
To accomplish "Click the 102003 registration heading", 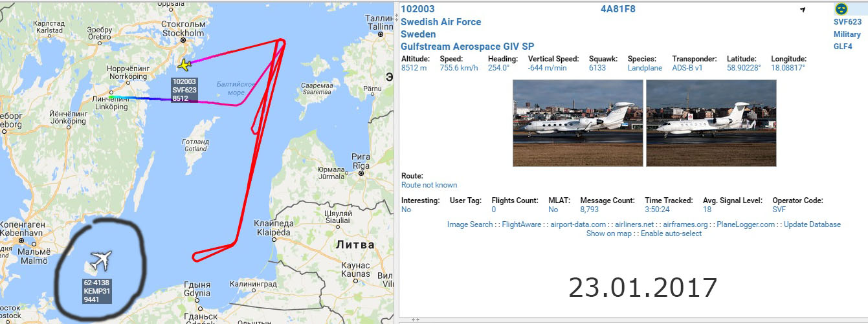I will tap(417, 9).
